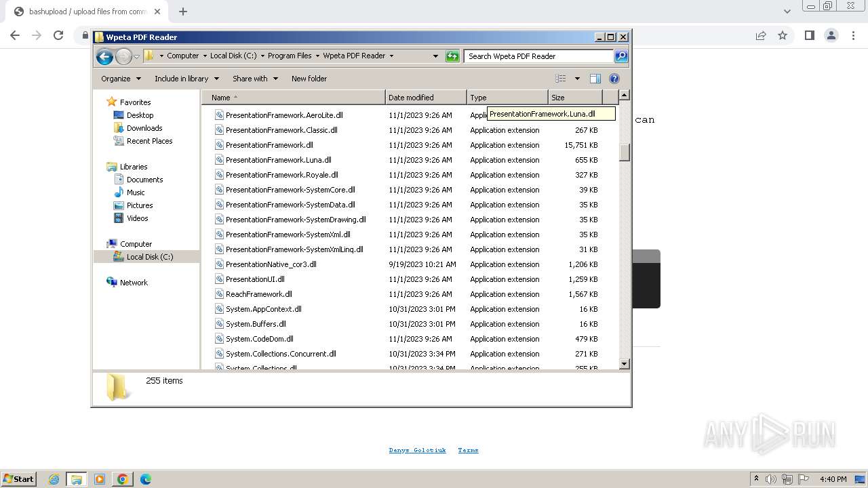Image resolution: width=868 pixels, height=488 pixels.
Task: Expand address bar previous locations dropdown
Action: (x=435, y=56)
